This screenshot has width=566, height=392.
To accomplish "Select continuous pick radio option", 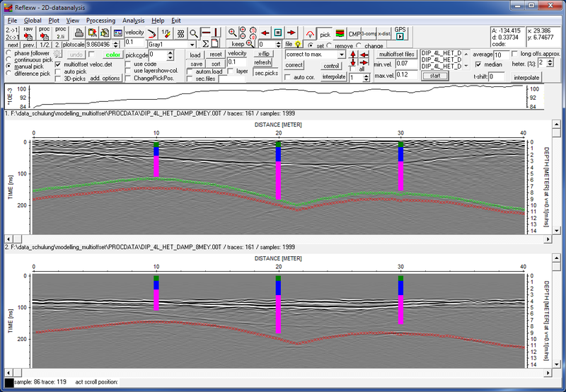I will 8,59.
